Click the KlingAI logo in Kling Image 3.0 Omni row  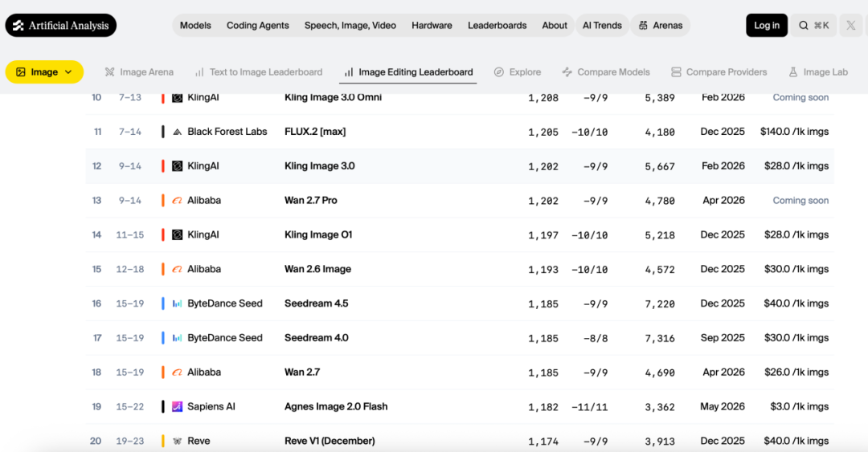pos(177,98)
